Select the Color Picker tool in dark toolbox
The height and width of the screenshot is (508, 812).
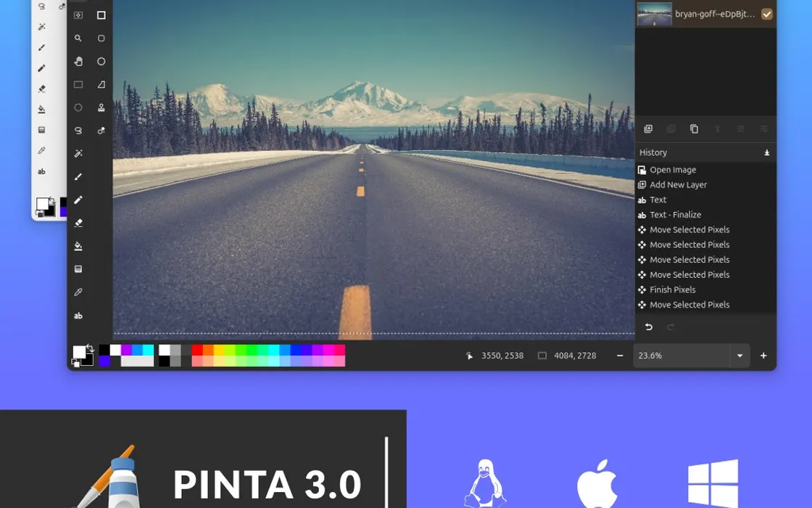point(78,292)
